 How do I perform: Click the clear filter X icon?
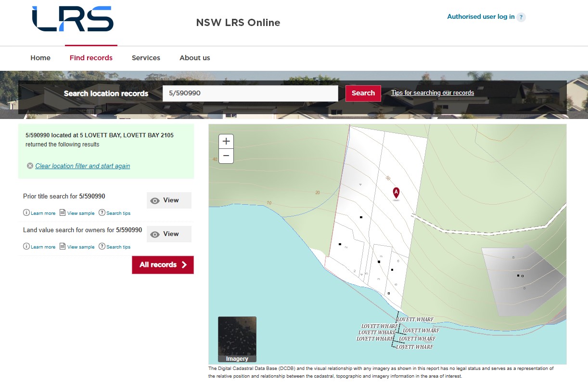[x=30, y=166]
